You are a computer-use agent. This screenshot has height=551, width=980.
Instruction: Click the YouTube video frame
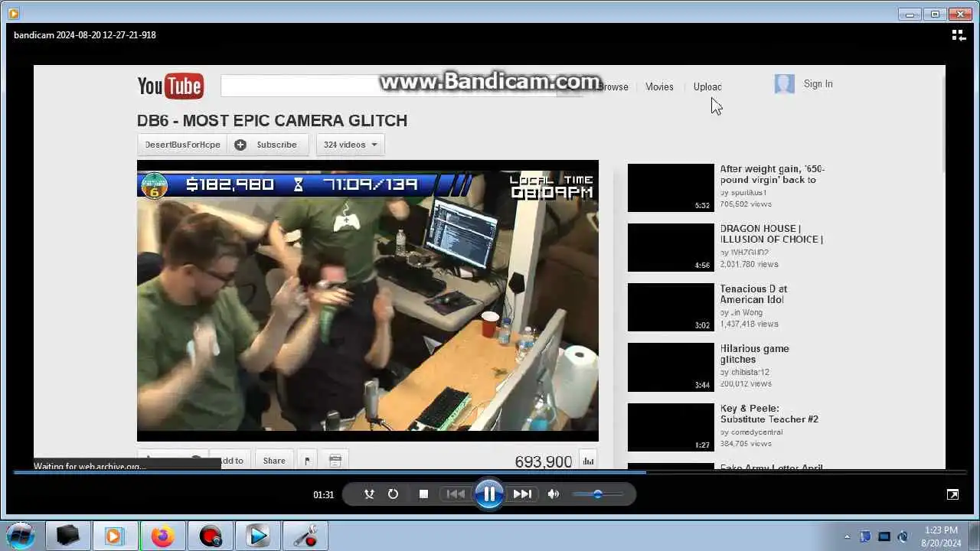[367, 301]
